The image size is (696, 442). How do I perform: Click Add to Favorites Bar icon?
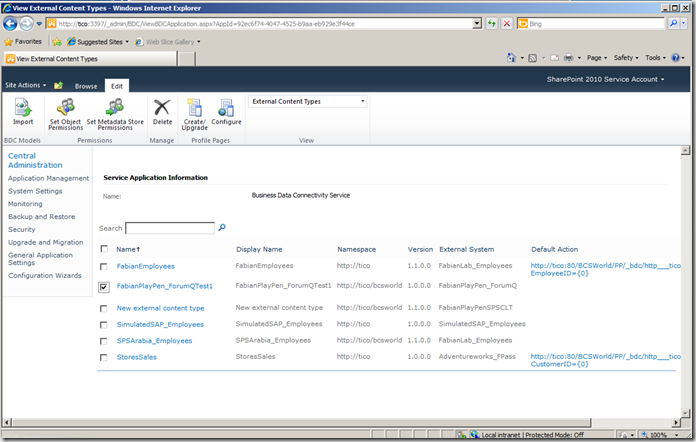57,42
